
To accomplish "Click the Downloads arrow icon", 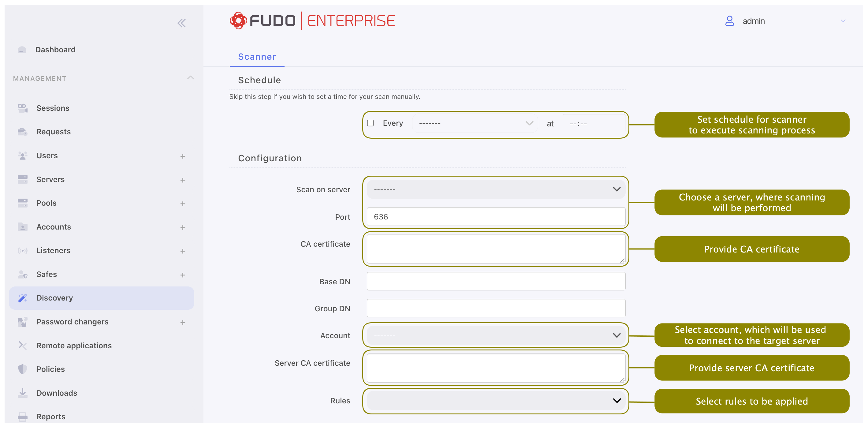I will (23, 393).
